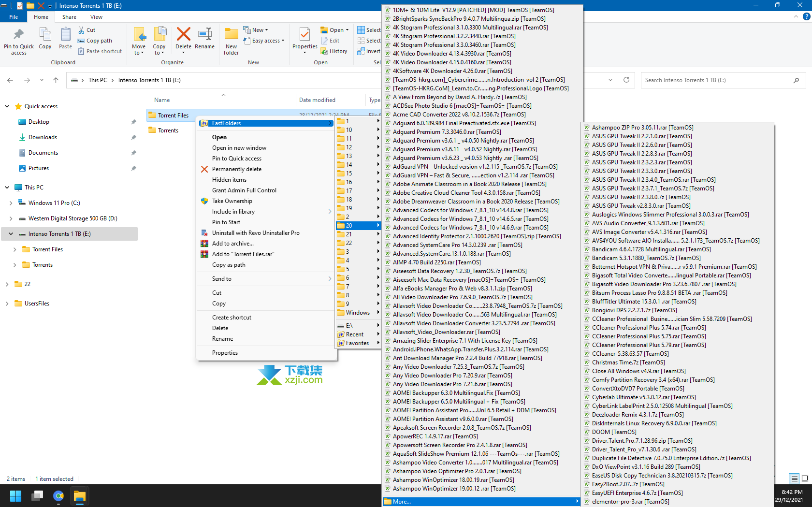Open the Open button dropdown arrow in ribbon

[x=347, y=30]
